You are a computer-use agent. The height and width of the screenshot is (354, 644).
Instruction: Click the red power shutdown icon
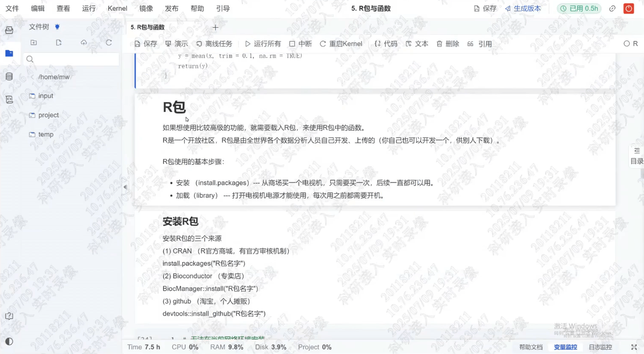pyautogui.click(x=629, y=9)
